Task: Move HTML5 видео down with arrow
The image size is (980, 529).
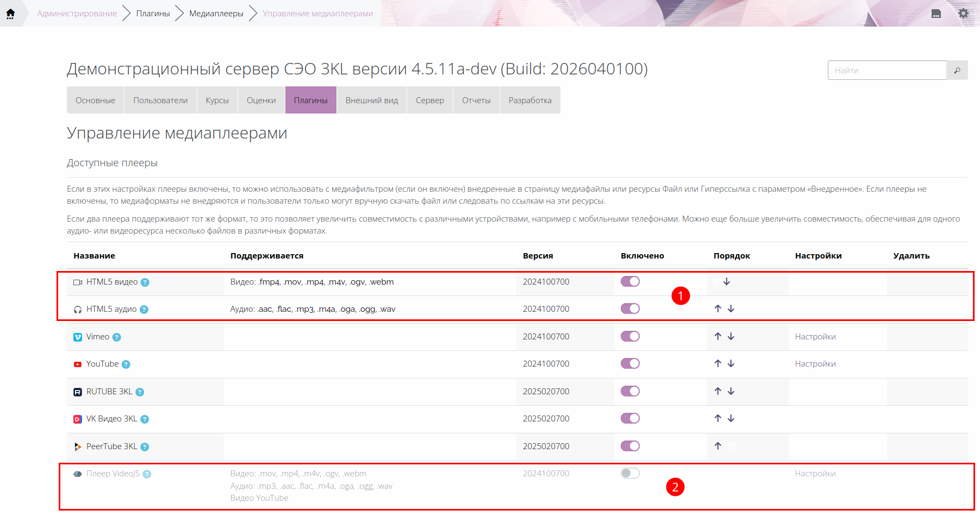Action: coord(727,281)
